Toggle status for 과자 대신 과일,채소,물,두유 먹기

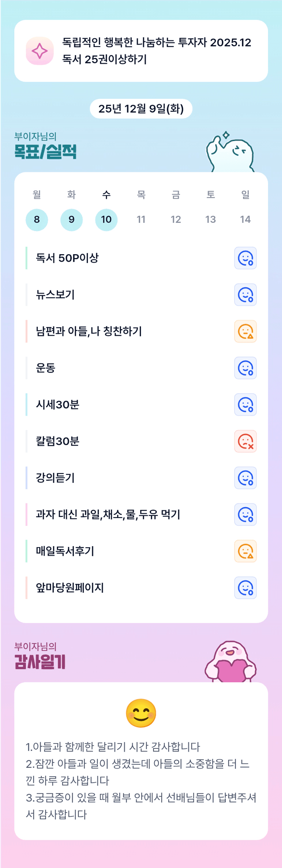tap(245, 515)
